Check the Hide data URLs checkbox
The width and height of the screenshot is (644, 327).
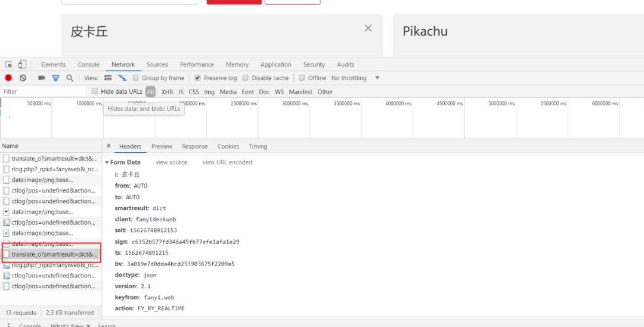95,91
